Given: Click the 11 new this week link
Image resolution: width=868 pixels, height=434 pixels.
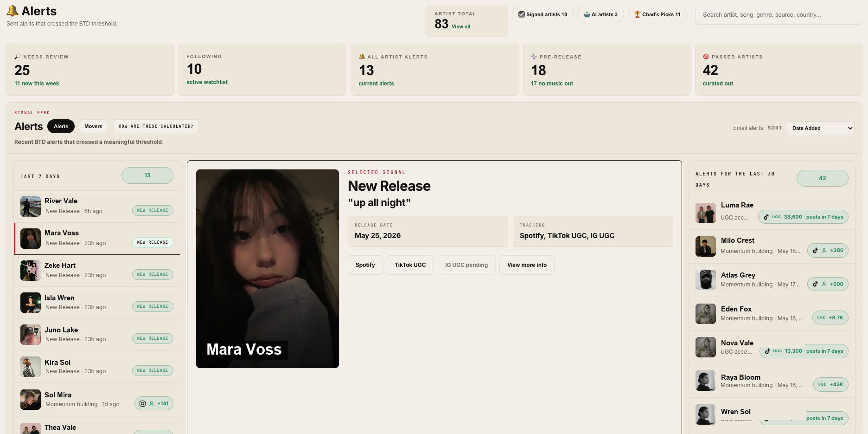Looking at the screenshot, I should tap(37, 84).
